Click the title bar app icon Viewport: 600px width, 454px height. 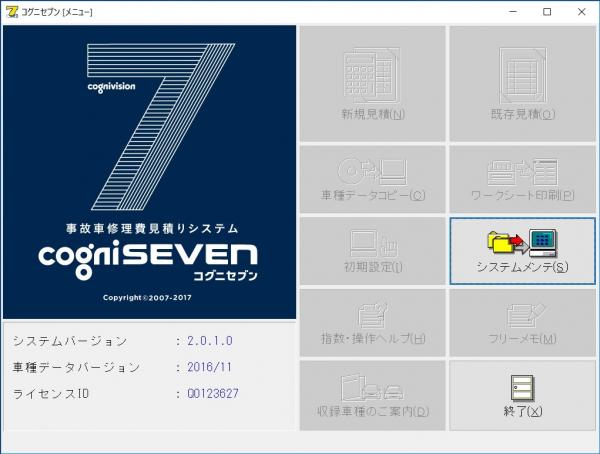pyautogui.click(x=12, y=12)
